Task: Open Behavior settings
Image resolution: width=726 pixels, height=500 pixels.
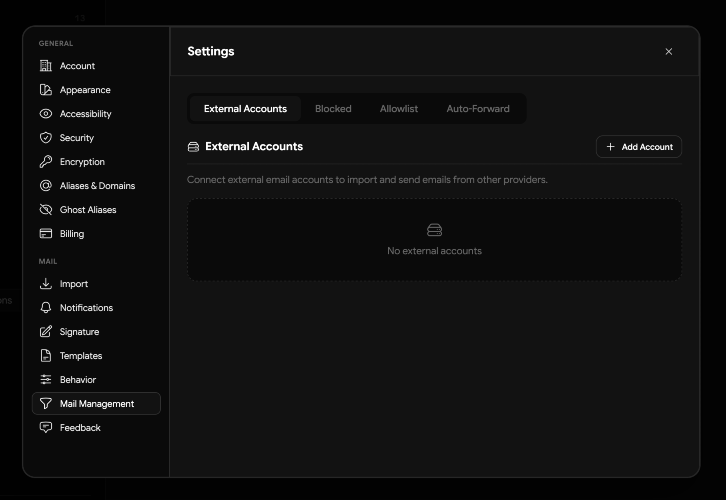Action: click(77, 380)
